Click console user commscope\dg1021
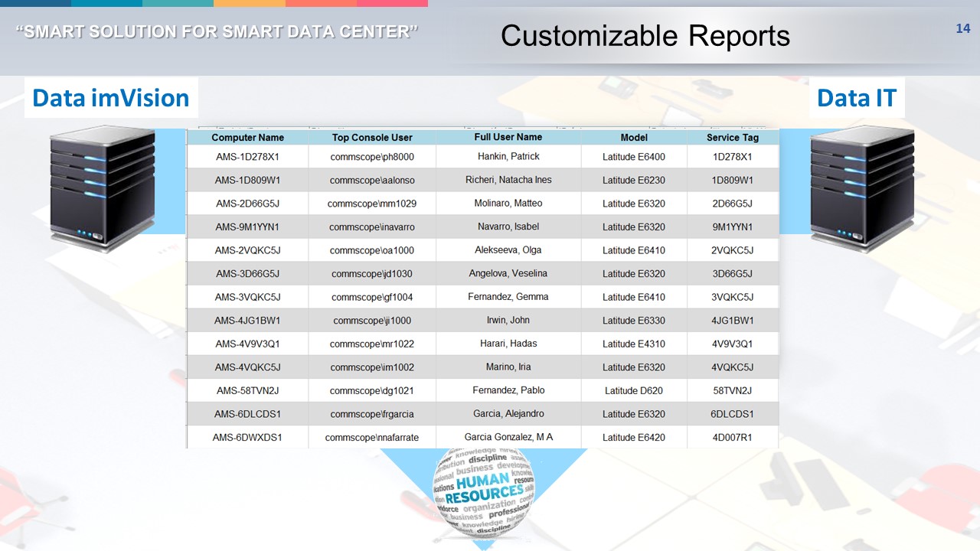Viewport: 980px width, 551px height. [x=372, y=391]
